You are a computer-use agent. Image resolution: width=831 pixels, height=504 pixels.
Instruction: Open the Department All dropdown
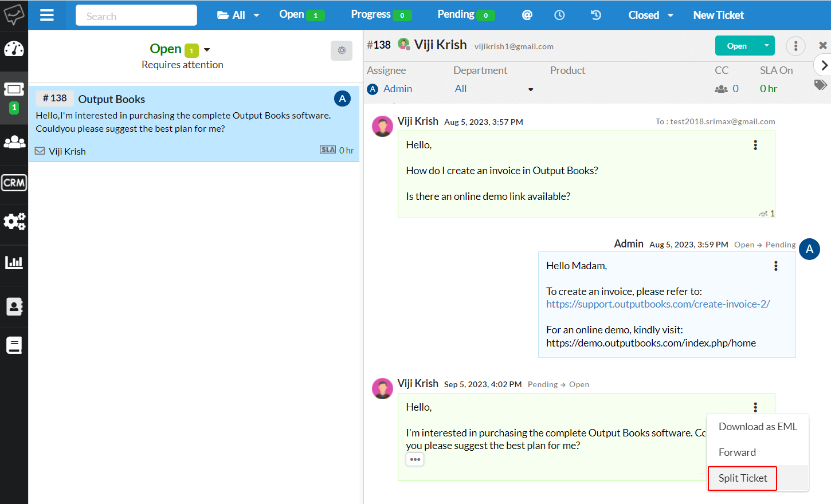(x=493, y=89)
